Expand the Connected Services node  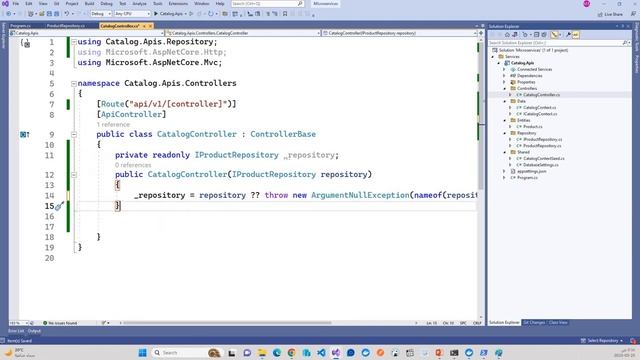(505, 69)
